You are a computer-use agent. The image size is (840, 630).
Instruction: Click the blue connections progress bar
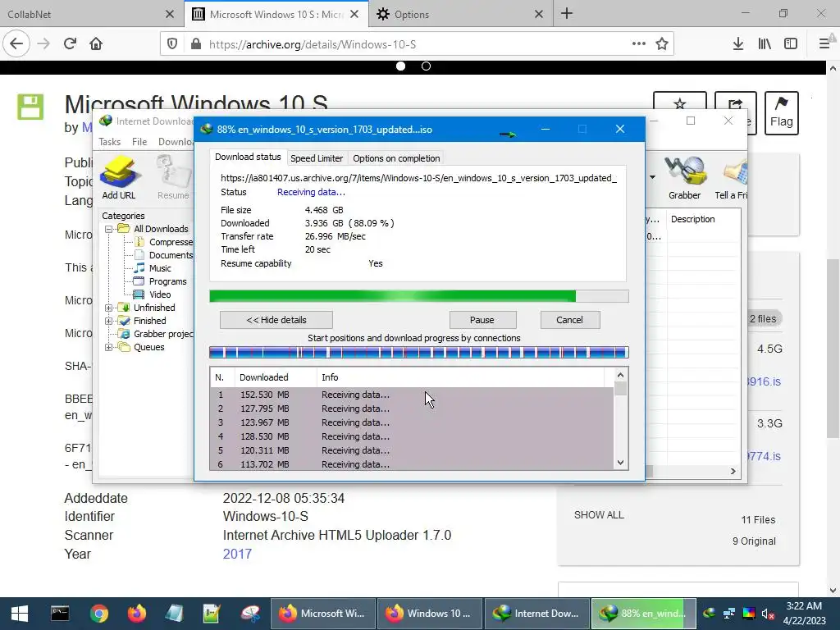419,353
